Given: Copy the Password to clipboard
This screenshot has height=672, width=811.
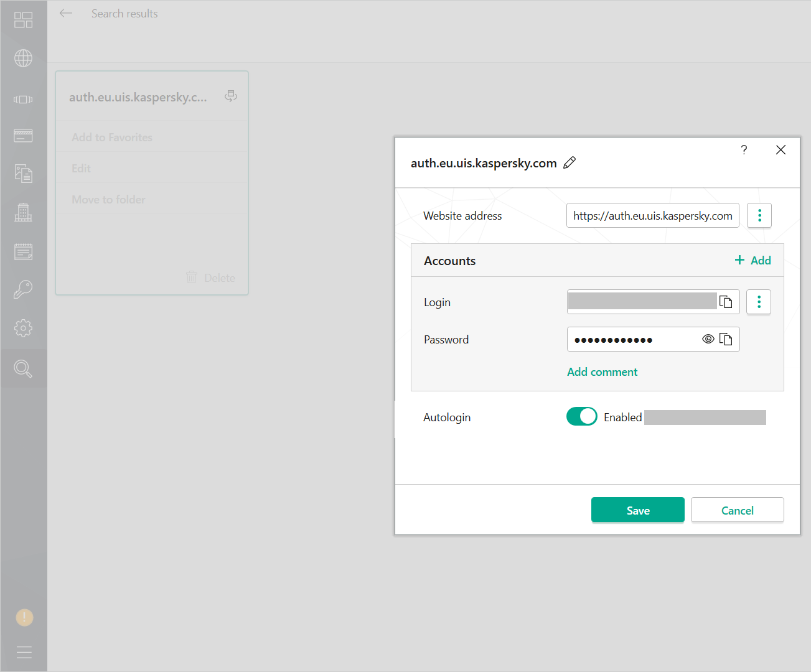Looking at the screenshot, I should [x=726, y=339].
